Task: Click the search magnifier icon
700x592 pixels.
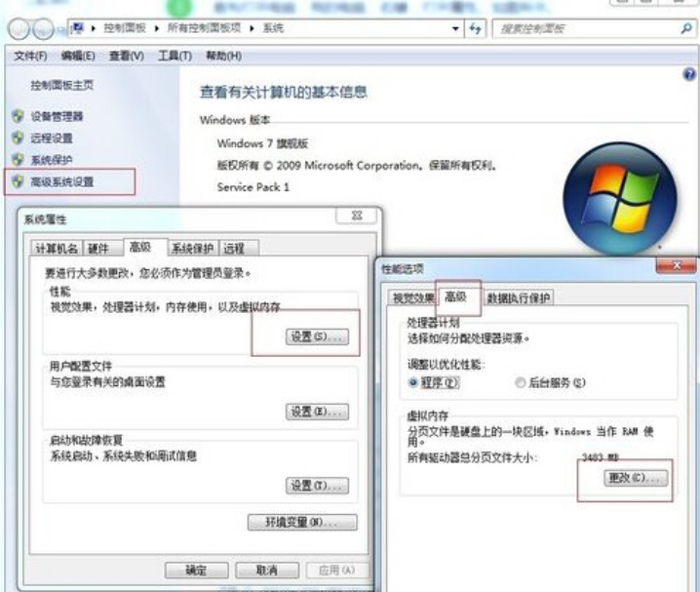Action: (686, 29)
